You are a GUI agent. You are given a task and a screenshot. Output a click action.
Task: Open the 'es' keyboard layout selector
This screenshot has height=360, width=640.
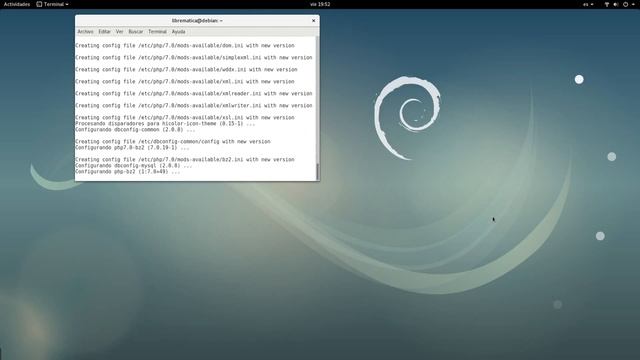click(x=588, y=4)
